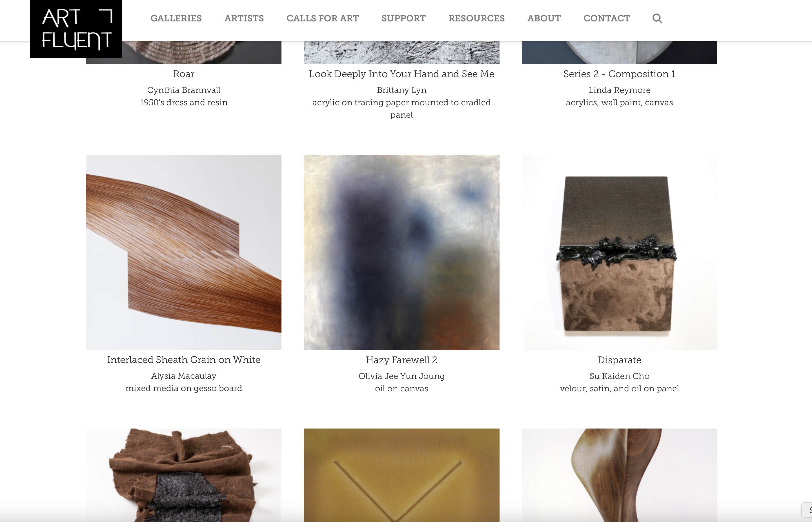Open the About page
The width and height of the screenshot is (812, 522).
click(x=544, y=18)
